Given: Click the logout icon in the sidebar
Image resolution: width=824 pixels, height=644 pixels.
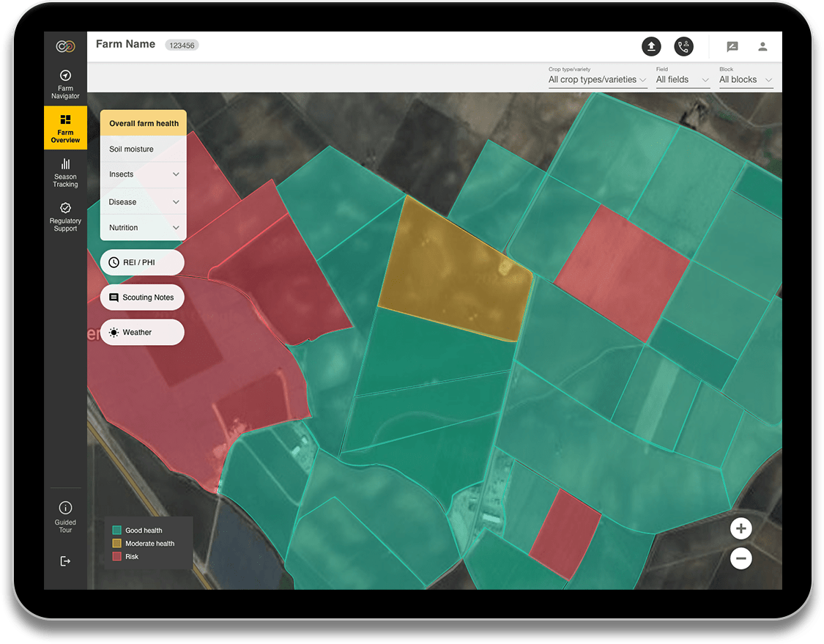Looking at the screenshot, I should click(x=65, y=561).
